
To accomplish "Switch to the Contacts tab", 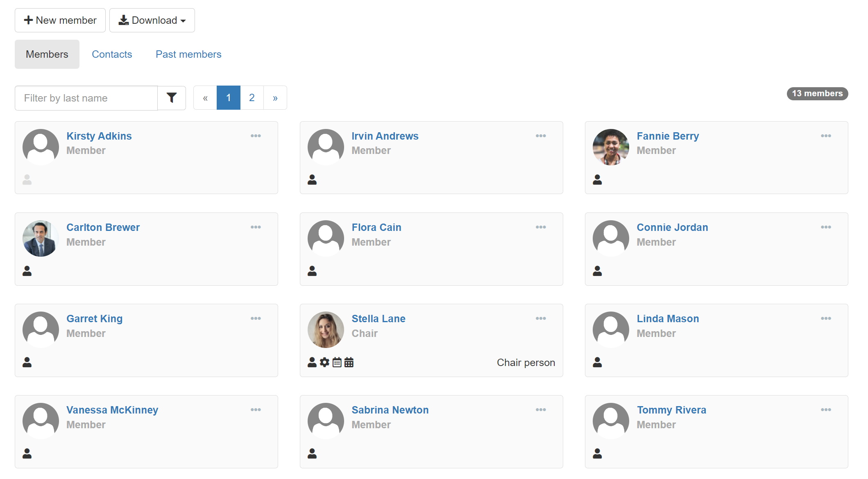I will coord(112,54).
